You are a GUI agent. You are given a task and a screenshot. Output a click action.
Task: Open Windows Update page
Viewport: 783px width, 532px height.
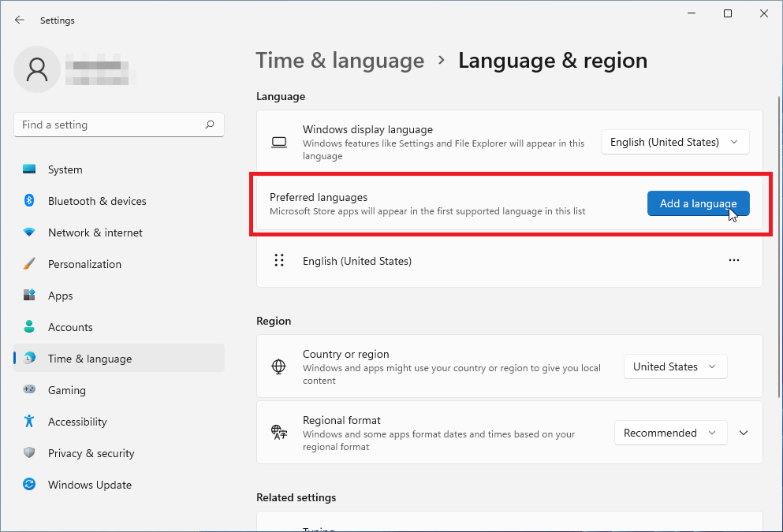pos(119,484)
